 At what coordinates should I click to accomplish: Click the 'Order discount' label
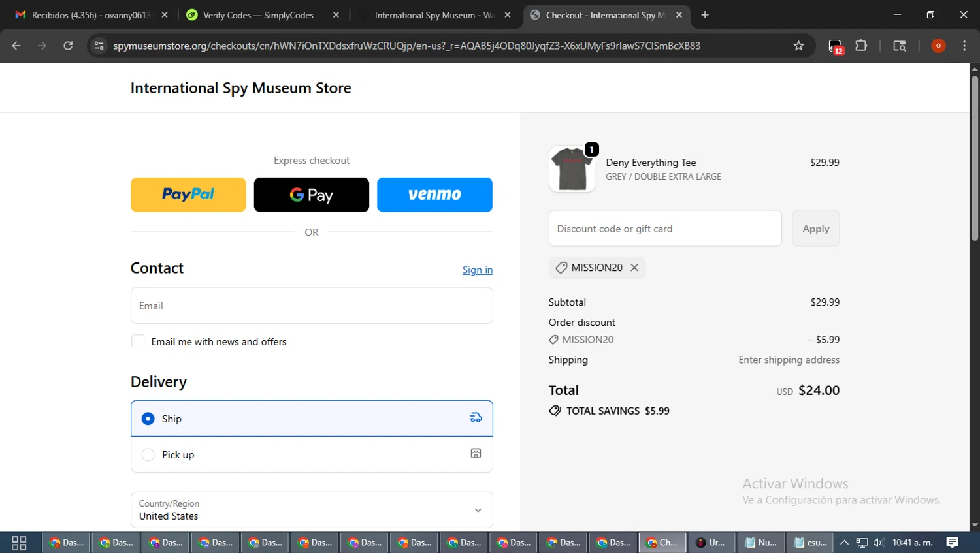581,323
